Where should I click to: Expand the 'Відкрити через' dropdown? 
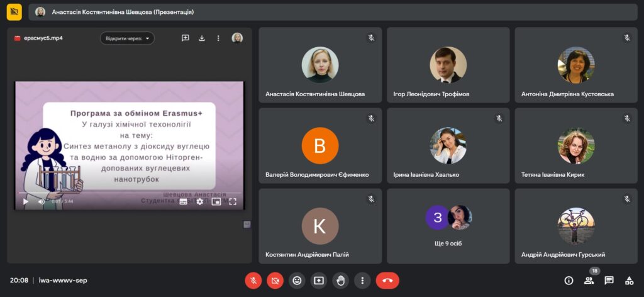click(128, 38)
